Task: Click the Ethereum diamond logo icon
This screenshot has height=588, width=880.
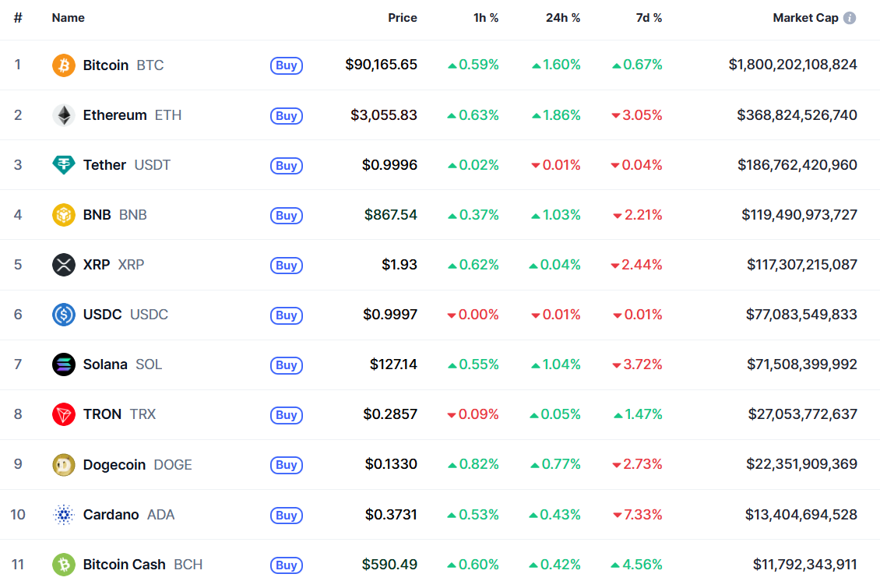Action: coord(64,115)
